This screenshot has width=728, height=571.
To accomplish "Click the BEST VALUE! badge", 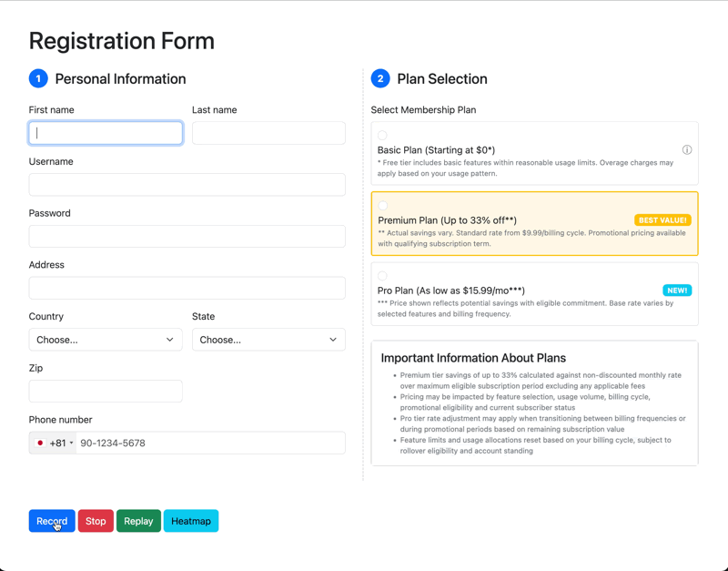I will pos(662,220).
